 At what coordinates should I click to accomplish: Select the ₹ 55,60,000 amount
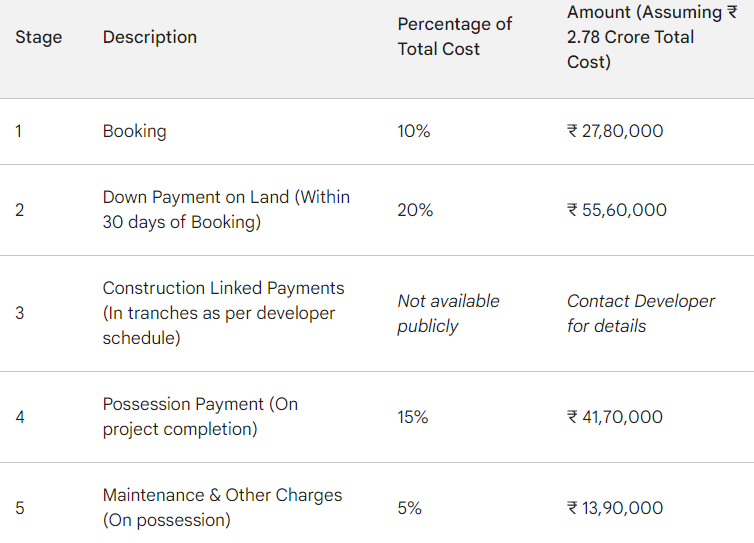tap(616, 210)
